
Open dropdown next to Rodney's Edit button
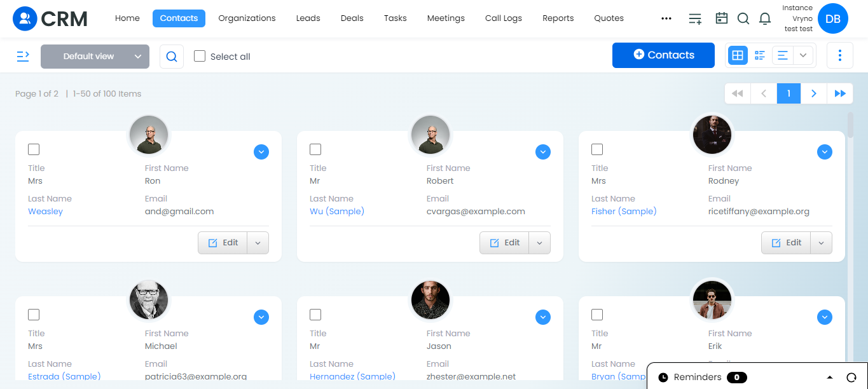[x=821, y=243]
